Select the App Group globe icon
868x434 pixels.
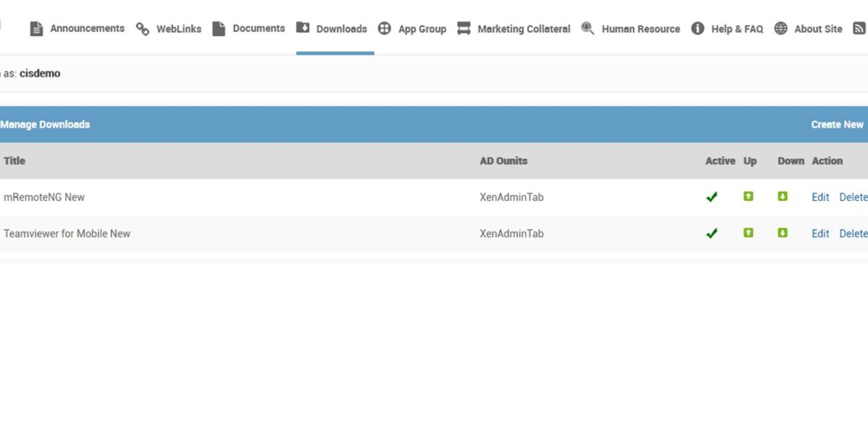click(386, 28)
